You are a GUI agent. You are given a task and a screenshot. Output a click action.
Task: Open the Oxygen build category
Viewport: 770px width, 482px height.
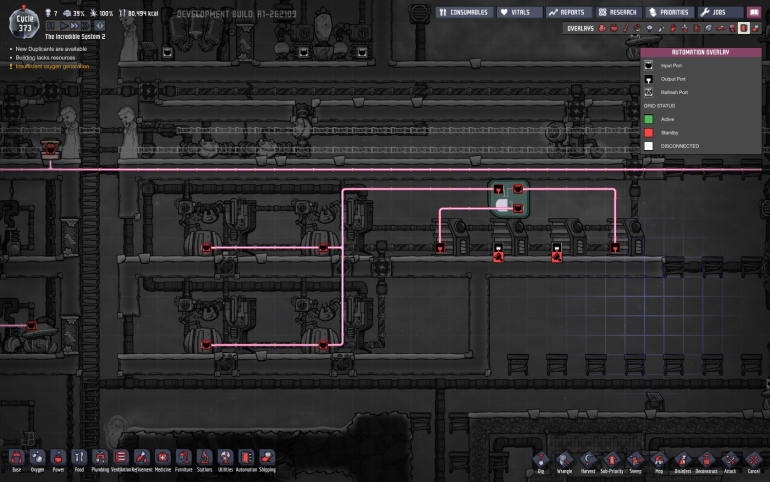click(37, 458)
